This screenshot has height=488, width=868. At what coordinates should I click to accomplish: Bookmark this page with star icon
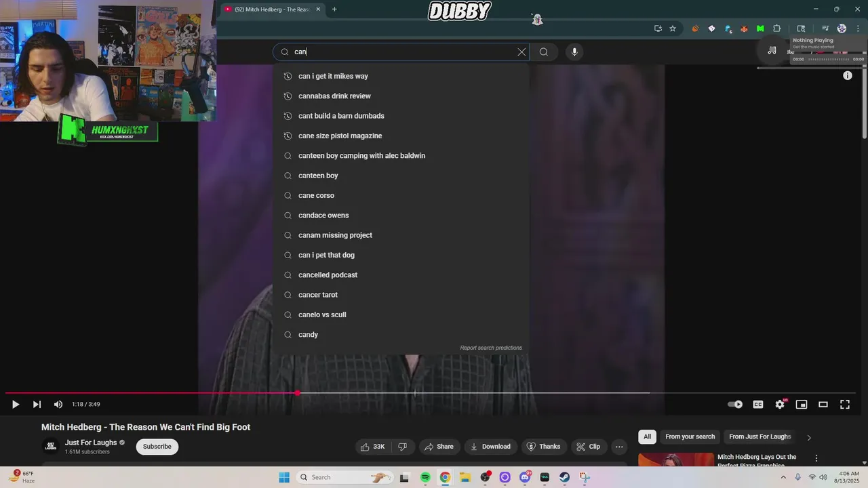(673, 28)
